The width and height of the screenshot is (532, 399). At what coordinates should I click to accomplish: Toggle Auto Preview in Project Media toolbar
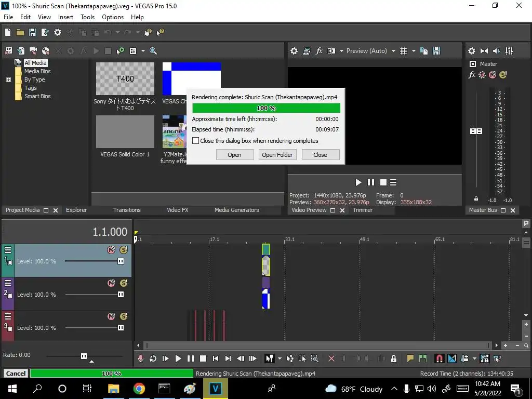[120, 51]
